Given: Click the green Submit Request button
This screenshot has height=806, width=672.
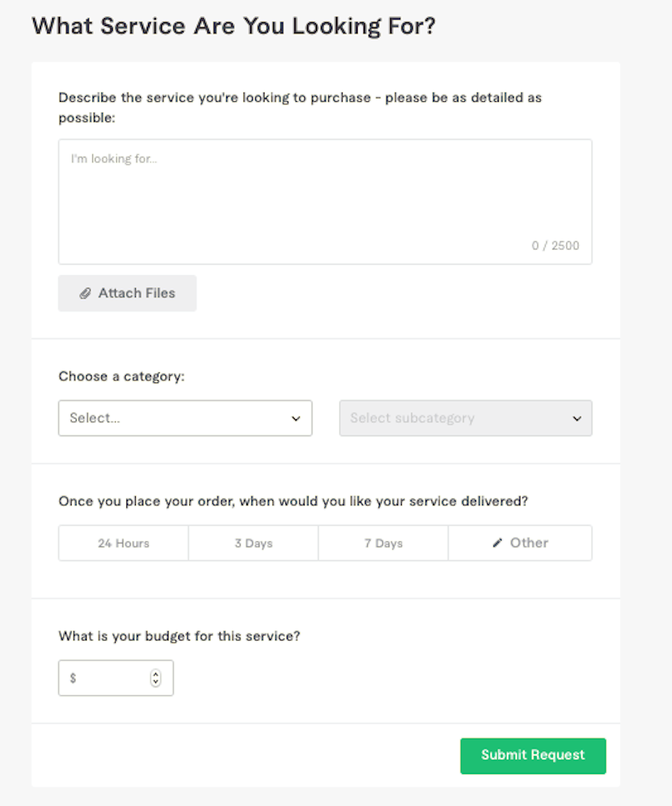Looking at the screenshot, I should click(x=533, y=755).
